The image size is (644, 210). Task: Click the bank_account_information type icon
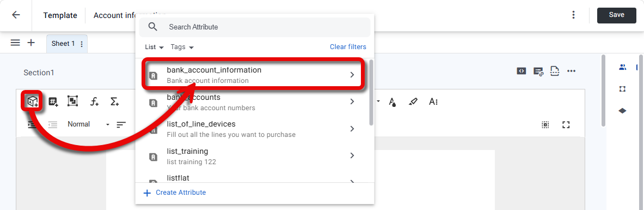click(153, 75)
